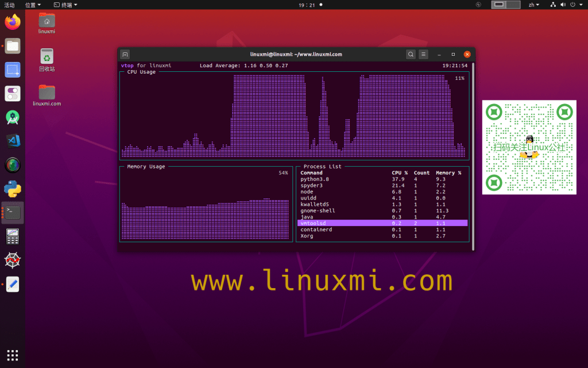Click the 11% CPU usage value
The height and width of the screenshot is (368, 588).
(460, 78)
